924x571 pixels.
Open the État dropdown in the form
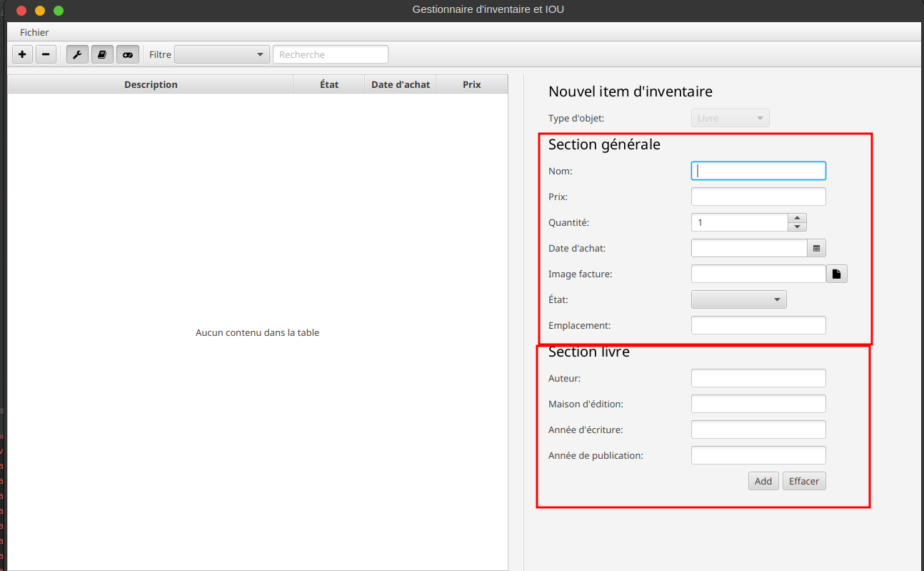pos(739,299)
